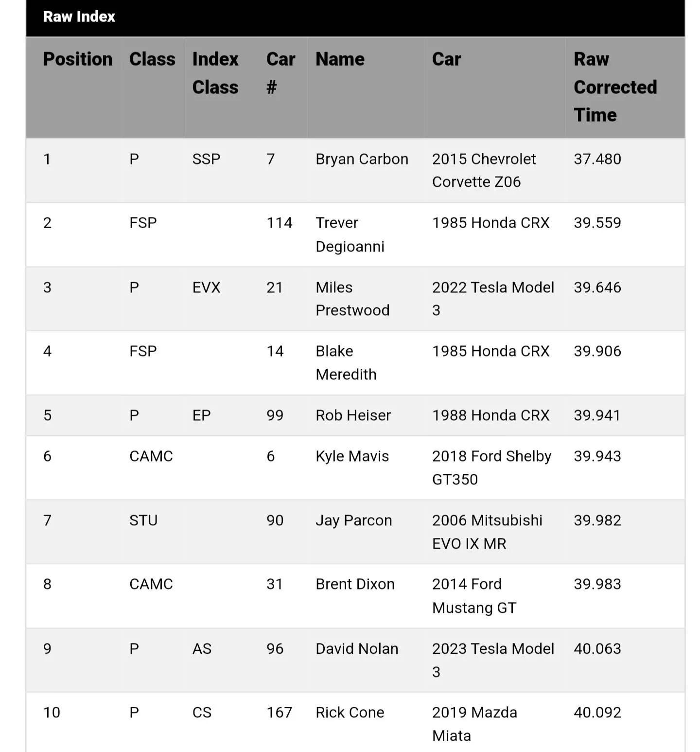The image size is (700, 752).
Task: Select the Miles Prestwood row name
Action: [352, 299]
